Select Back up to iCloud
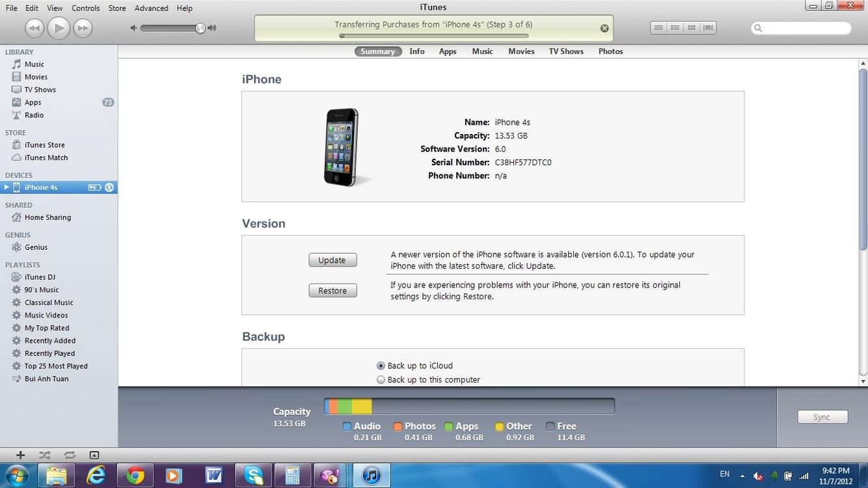 [x=381, y=366]
